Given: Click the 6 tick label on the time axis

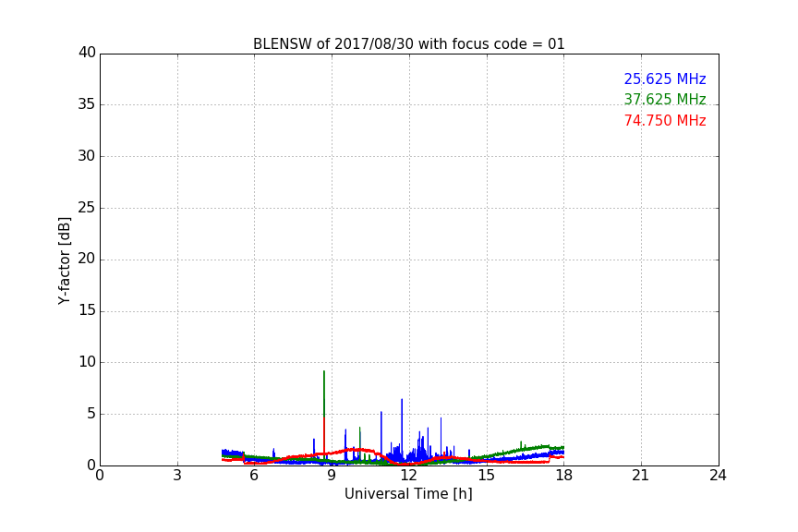Looking at the screenshot, I should pyautogui.click(x=254, y=476).
